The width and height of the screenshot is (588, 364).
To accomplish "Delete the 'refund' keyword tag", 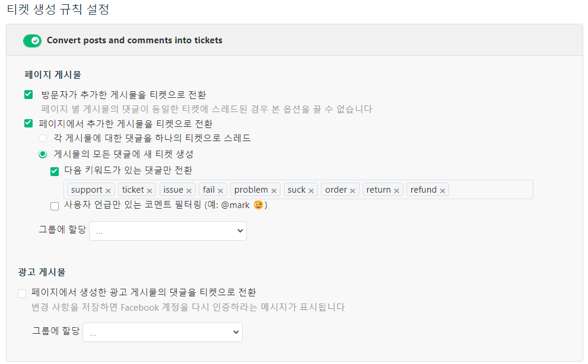I will tap(443, 191).
